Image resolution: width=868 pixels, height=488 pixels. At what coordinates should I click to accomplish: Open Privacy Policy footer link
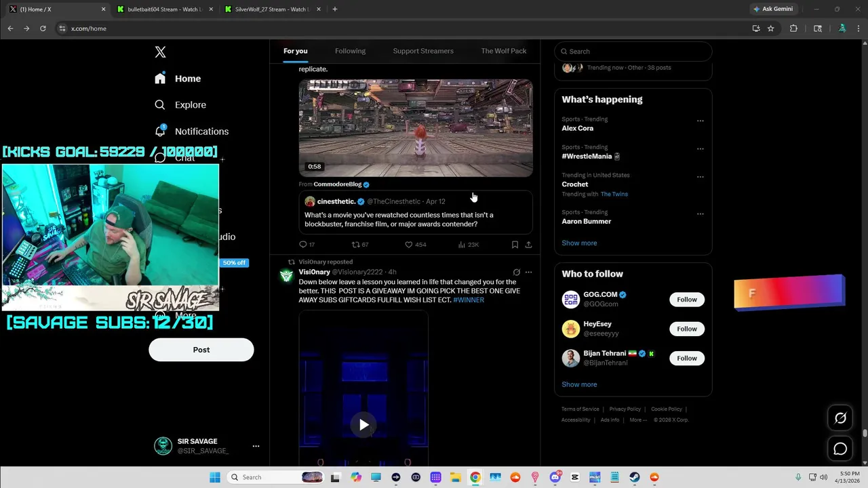(x=625, y=409)
